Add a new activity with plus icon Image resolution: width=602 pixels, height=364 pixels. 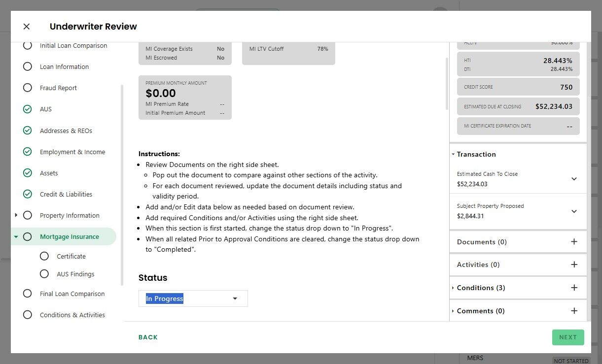tap(574, 265)
